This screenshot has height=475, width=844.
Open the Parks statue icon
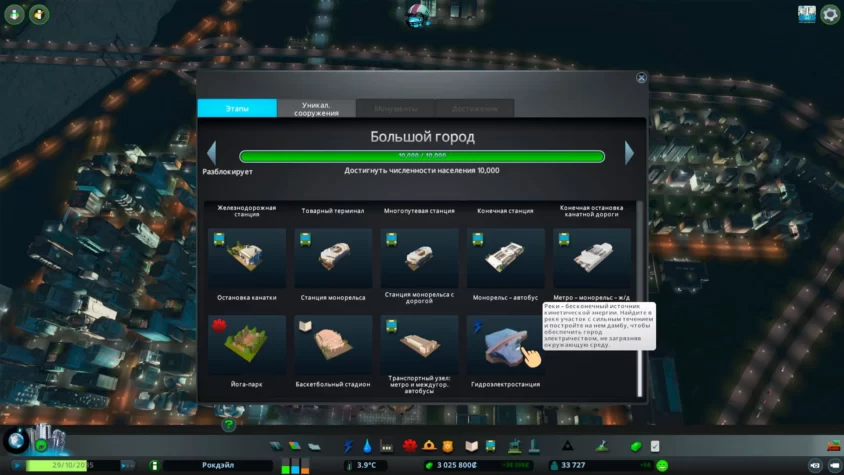click(x=514, y=445)
